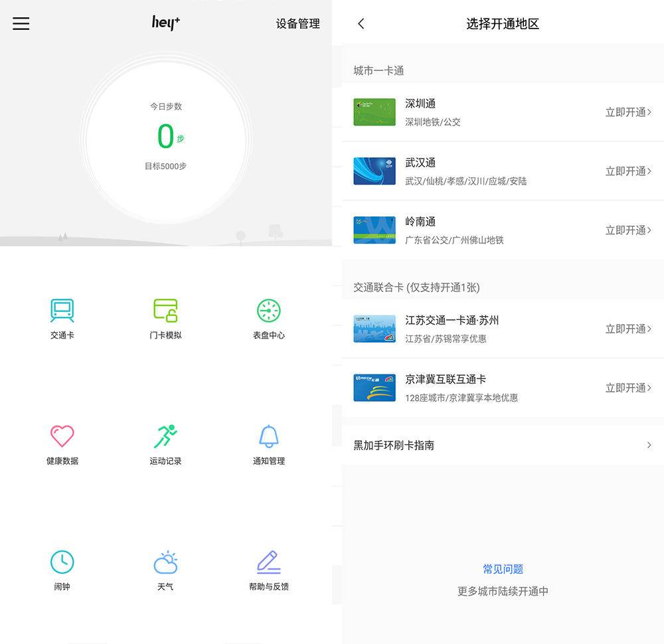Go back using the left arrow

coord(361,23)
